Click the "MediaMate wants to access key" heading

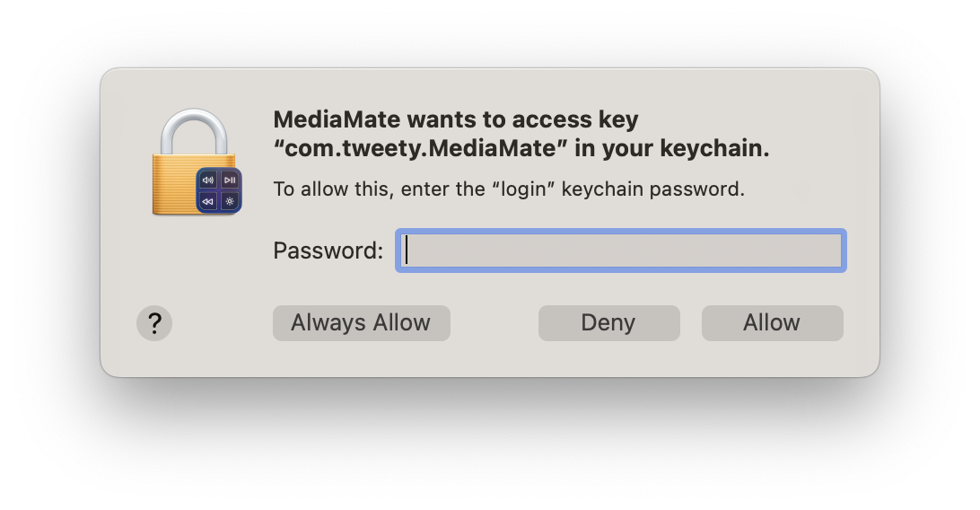456,119
